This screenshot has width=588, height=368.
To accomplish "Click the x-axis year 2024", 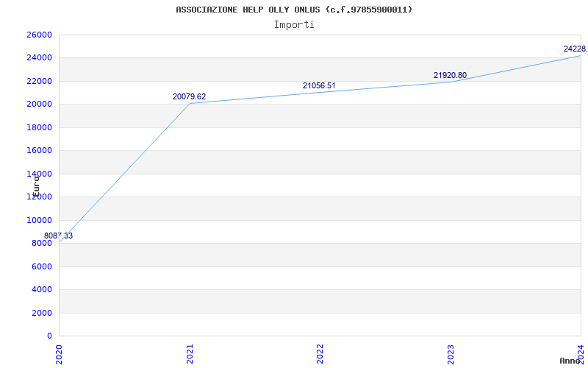I will click(x=581, y=354).
